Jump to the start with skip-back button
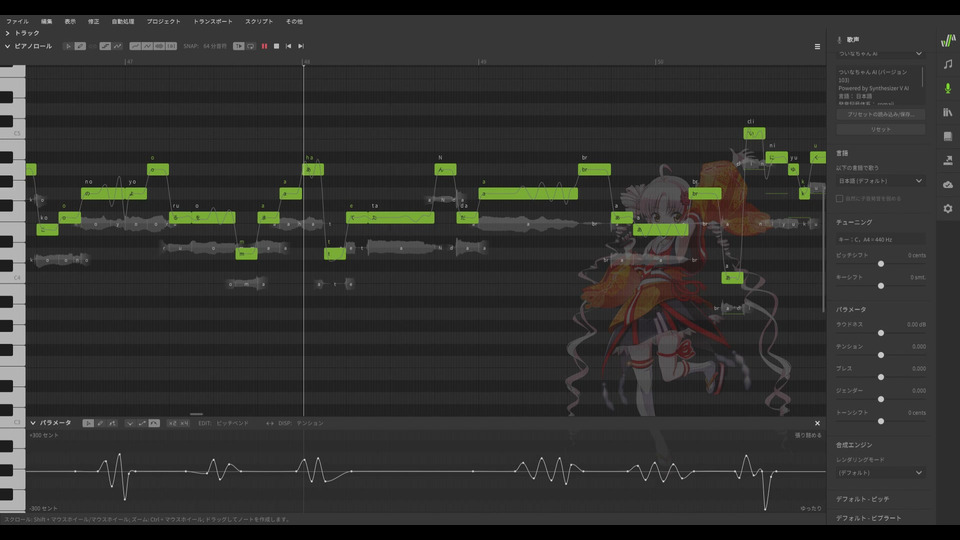Image resolution: width=960 pixels, height=540 pixels. (x=288, y=46)
